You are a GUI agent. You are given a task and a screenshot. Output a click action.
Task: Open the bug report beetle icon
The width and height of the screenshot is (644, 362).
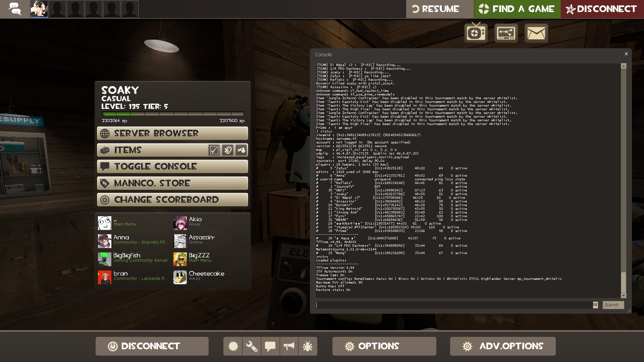[x=308, y=346]
